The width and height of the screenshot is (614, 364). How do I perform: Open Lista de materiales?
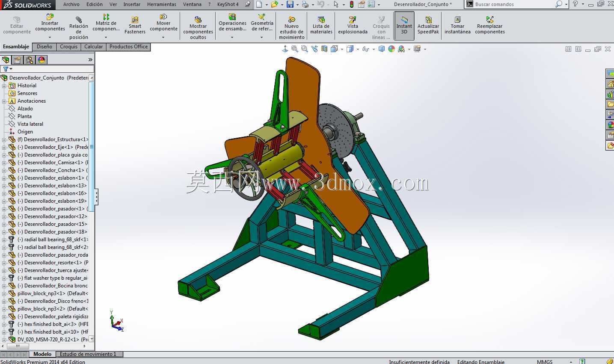click(x=321, y=26)
